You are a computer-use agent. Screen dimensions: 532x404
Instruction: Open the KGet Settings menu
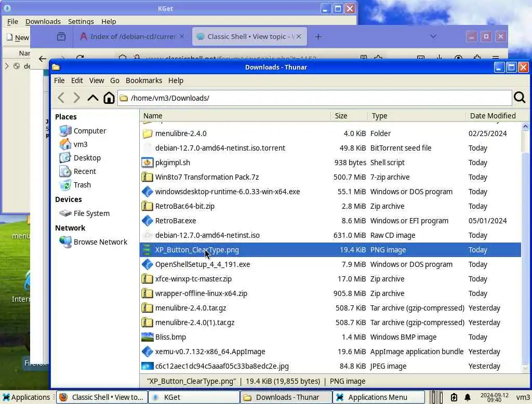click(81, 21)
